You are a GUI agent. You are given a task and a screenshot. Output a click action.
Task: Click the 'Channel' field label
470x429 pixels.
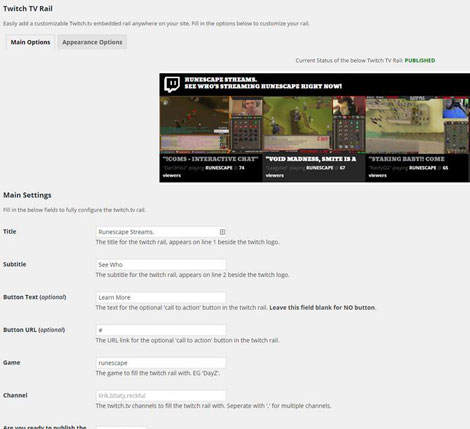pyautogui.click(x=15, y=395)
